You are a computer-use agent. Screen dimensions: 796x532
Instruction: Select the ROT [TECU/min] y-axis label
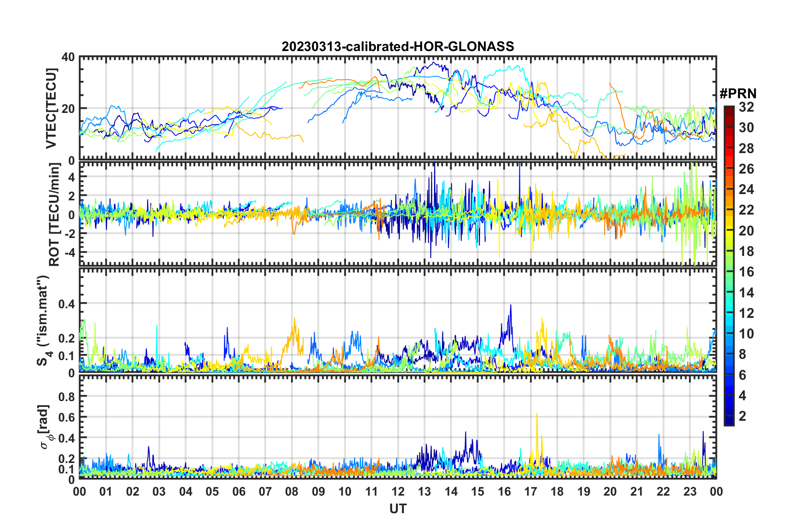tap(54, 215)
